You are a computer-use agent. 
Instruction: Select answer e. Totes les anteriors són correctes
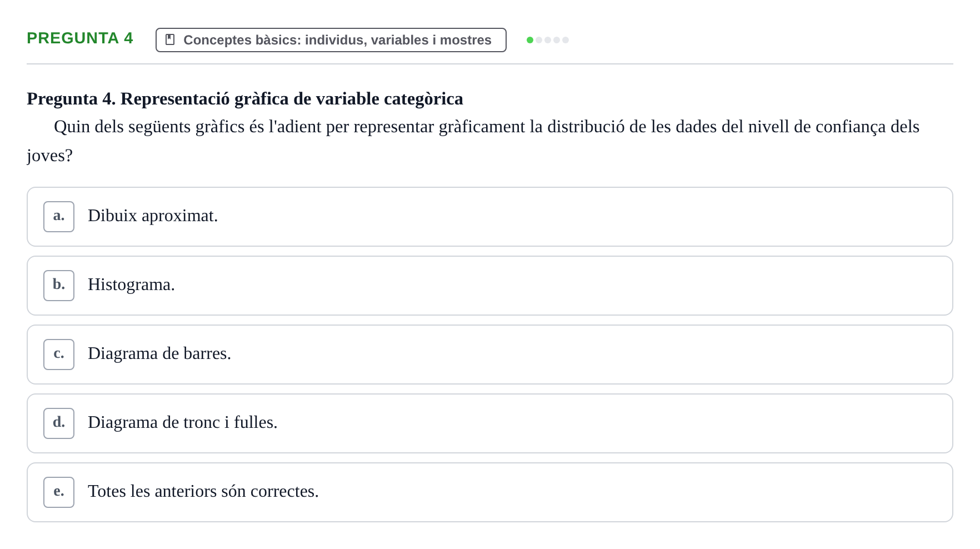pos(490,492)
